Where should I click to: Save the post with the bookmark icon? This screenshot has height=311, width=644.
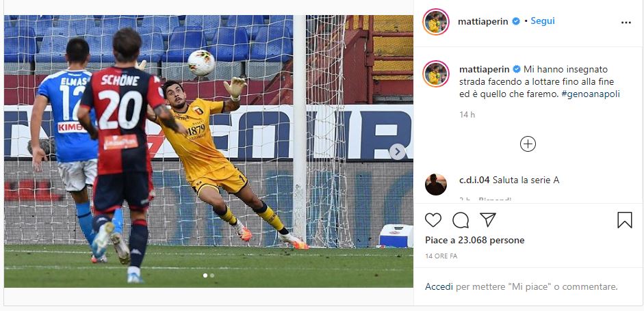(x=625, y=220)
